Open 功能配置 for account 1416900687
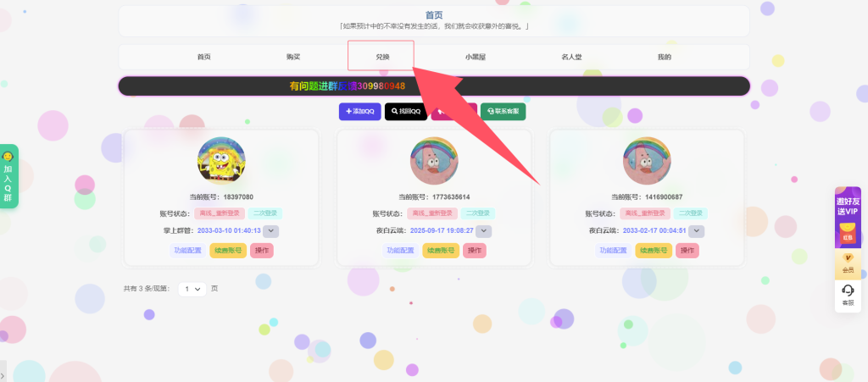 tap(614, 251)
